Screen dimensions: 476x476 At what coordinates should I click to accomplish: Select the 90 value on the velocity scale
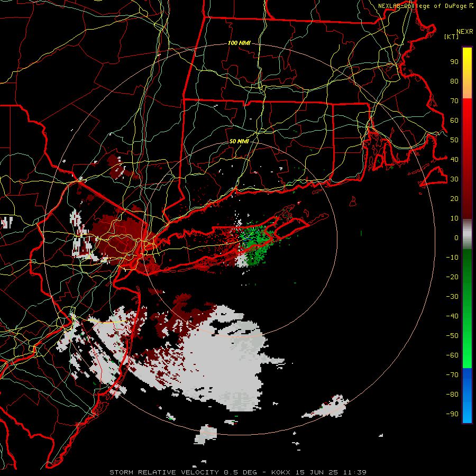pos(454,62)
